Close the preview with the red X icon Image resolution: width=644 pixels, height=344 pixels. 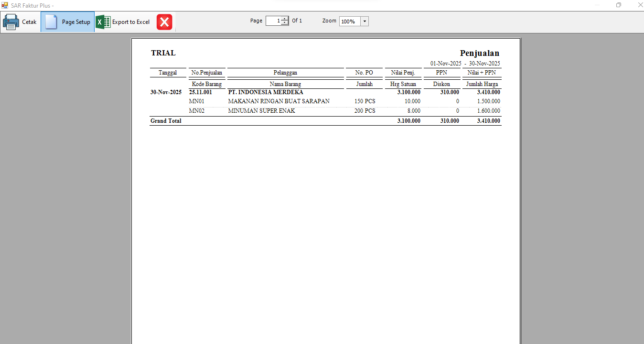(x=164, y=22)
